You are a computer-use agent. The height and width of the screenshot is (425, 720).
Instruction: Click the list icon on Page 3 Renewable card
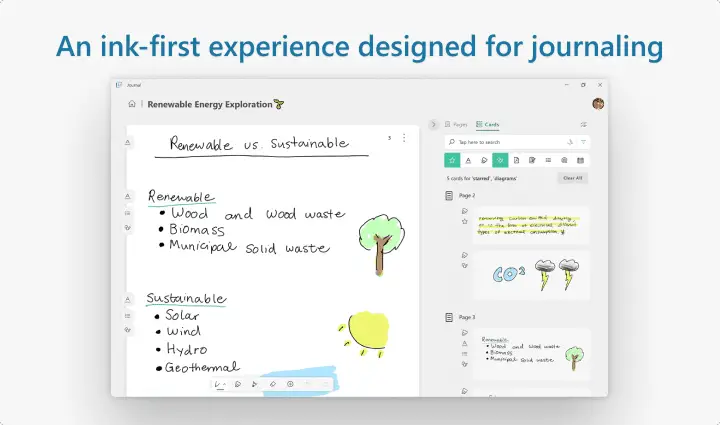pos(465,354)
